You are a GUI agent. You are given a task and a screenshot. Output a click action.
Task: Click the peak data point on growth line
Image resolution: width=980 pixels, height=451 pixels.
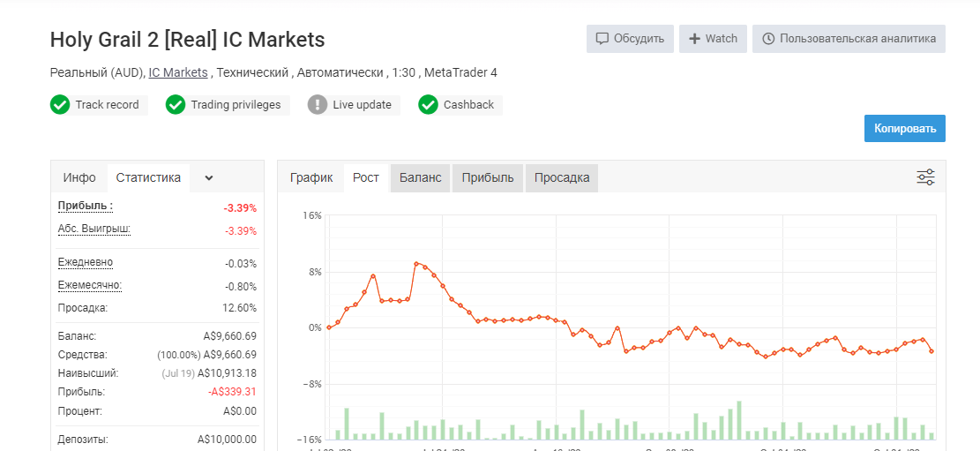point(416,264)
